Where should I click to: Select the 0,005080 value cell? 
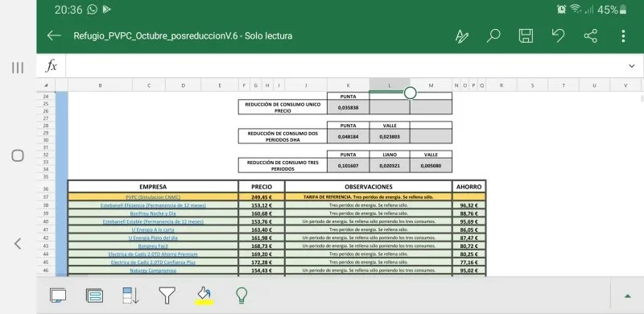click(431, 166)
